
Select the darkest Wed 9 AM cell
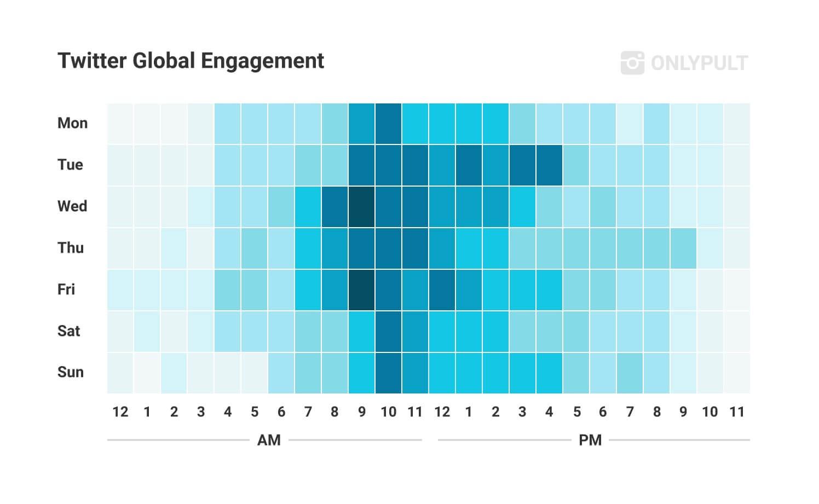[361, 207]
